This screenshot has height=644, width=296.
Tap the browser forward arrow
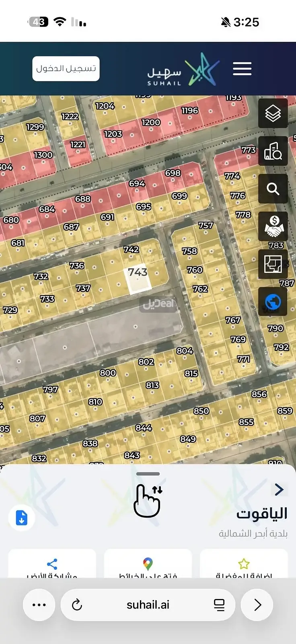coord(257,605)
